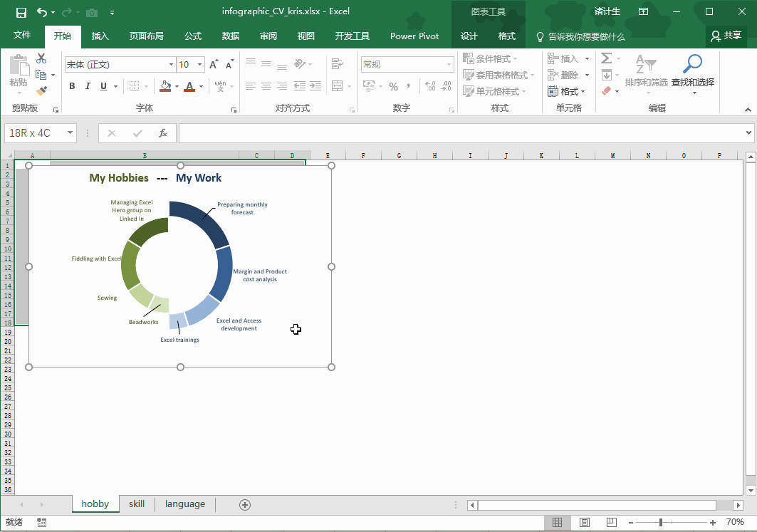Open the font name combo box dropdown
The image size is (757, 532).
point(171,64)
